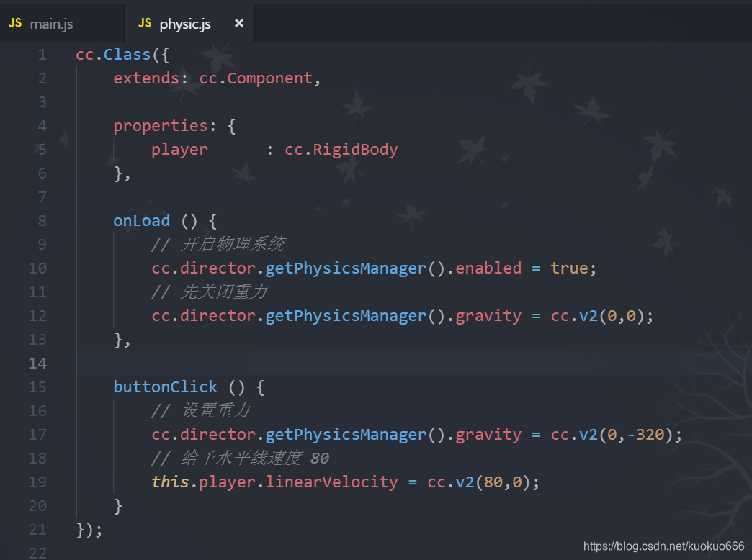Image resolution: width=752 pixels, height=560 pixels.
Task: Click the '80' value in v2 on line 19
Action: click(x=493, y=482)
